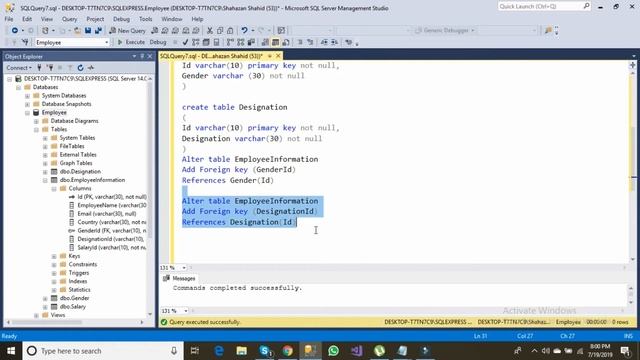Select the Constraints folder

point(82,264)
